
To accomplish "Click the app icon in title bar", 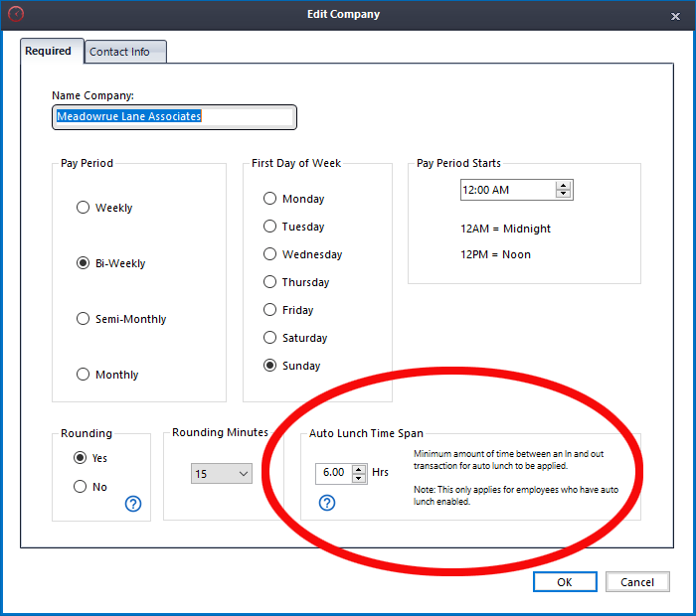I will 15,15.
